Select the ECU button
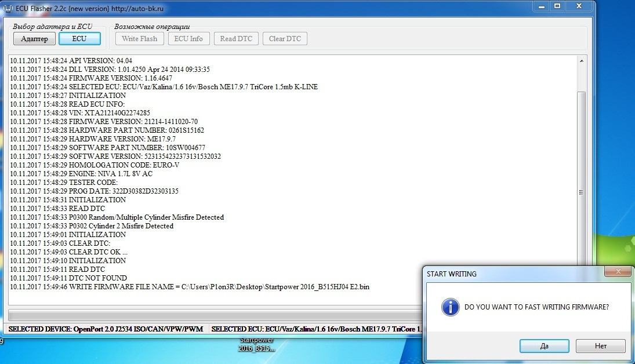Image resolution: width=635 pixels, height=364 pixels. point(79,39)
